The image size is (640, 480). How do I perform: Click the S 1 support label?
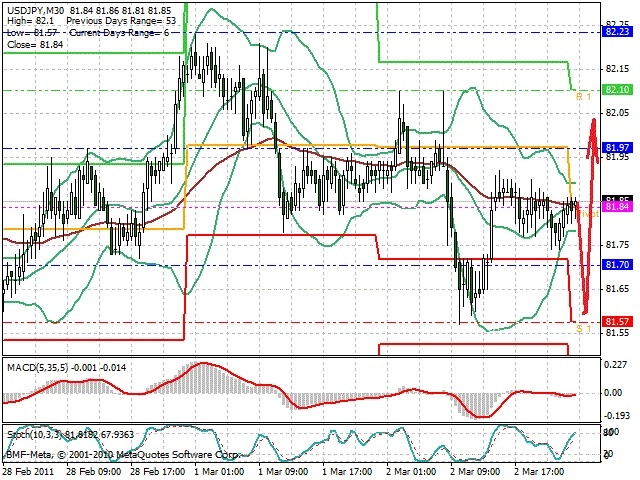583,329
